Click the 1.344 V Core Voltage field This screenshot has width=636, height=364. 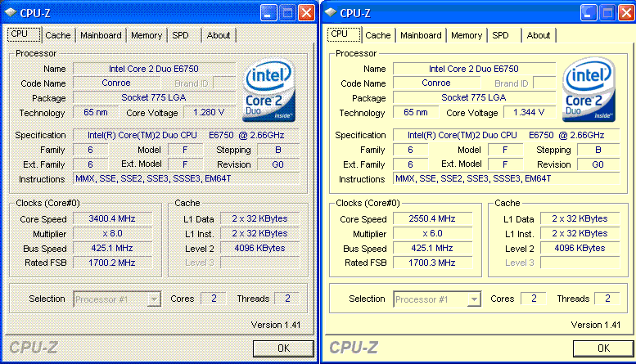[x=529, y=112]
